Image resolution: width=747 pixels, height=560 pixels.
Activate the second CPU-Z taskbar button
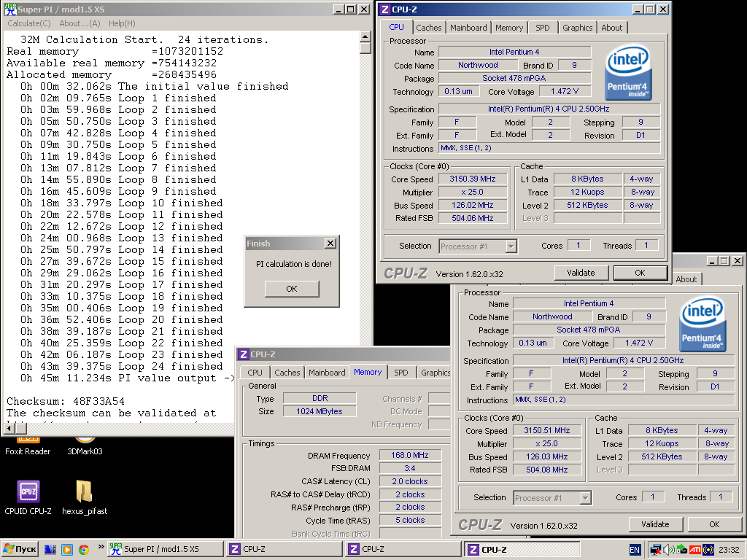pos(403,549)
